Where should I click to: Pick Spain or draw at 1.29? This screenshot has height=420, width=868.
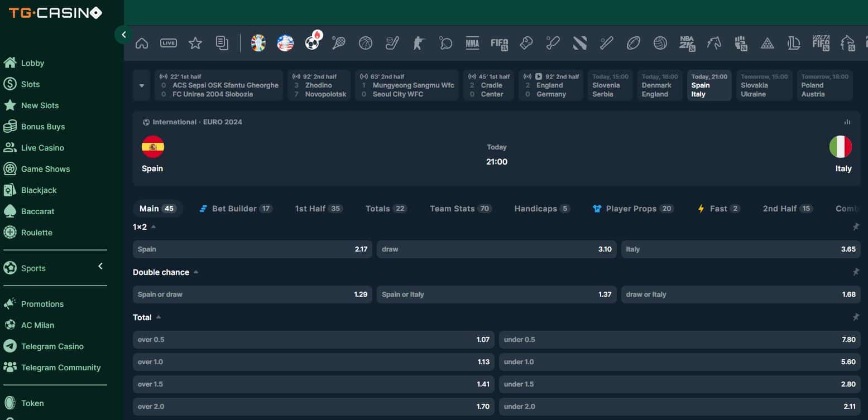pyautogui.click(x=252, y=295)
